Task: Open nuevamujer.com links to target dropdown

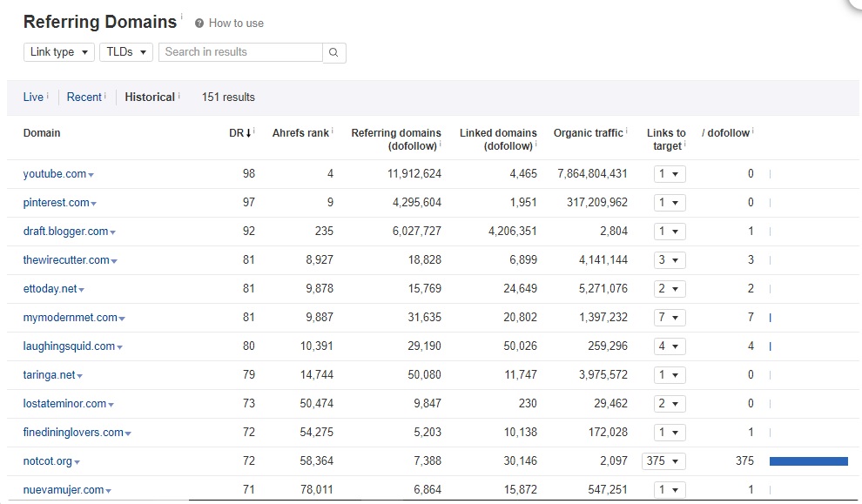Action: (669, 490)
